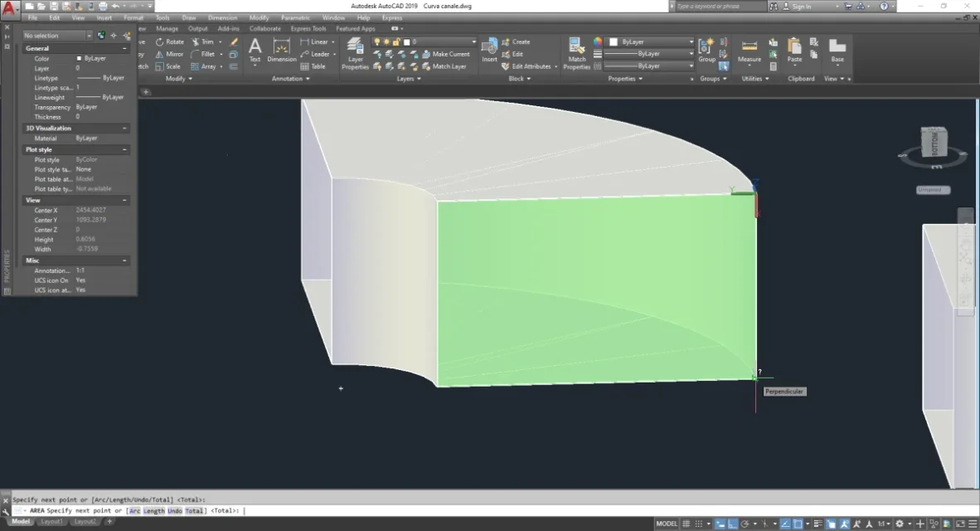This screenshot has width=980, height=531.
Task: Toggle object snap tracking in status bar
Action: (785, 524)
